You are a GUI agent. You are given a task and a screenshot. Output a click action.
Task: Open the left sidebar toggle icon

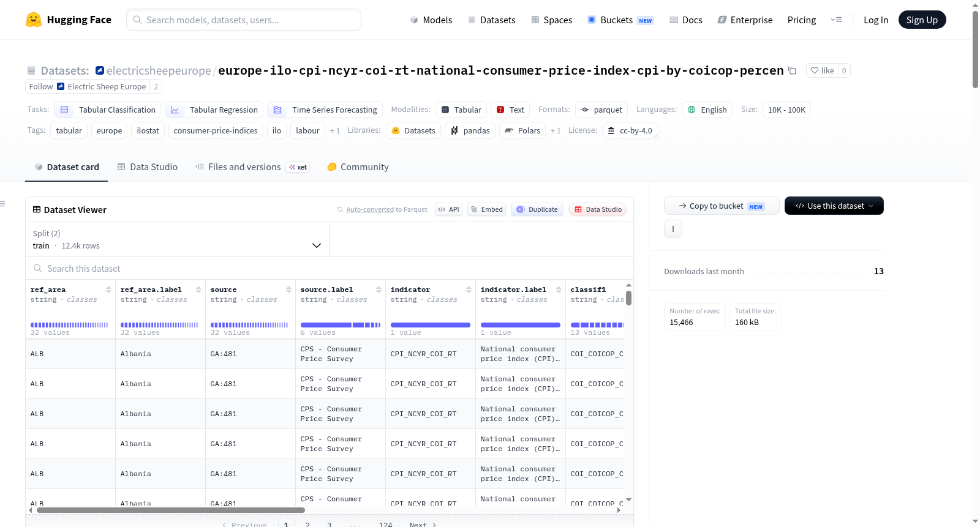pyautogui.click(x=3, y=204)
